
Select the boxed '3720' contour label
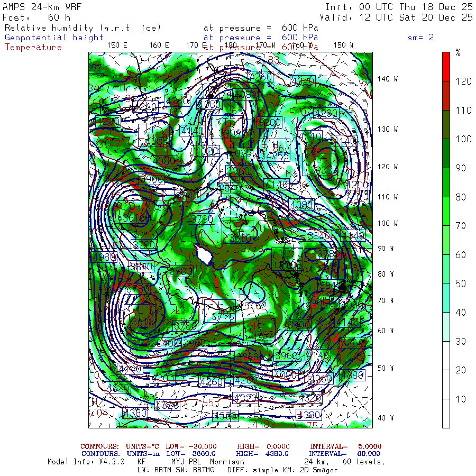[143, 244]
